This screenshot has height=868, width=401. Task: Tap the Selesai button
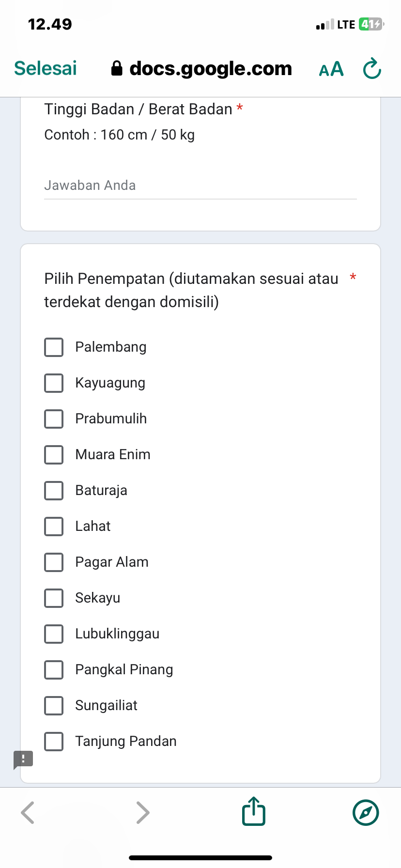[46, 69]
